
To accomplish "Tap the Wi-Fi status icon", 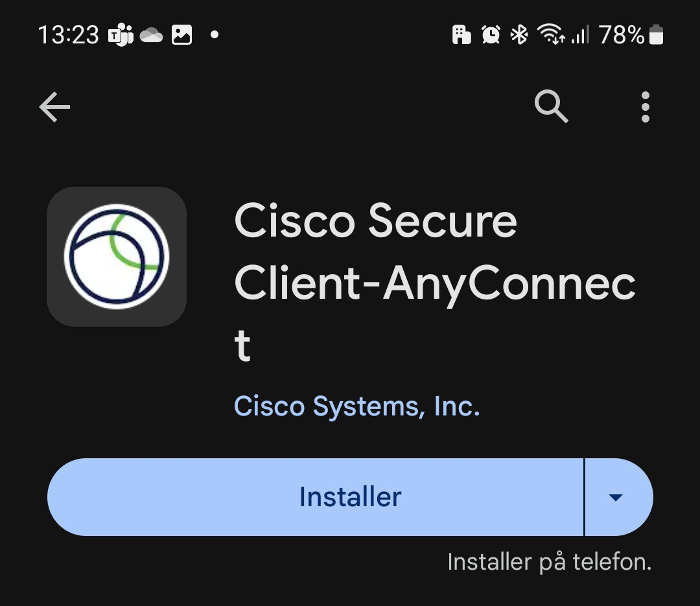I will [x=552, y=34].
